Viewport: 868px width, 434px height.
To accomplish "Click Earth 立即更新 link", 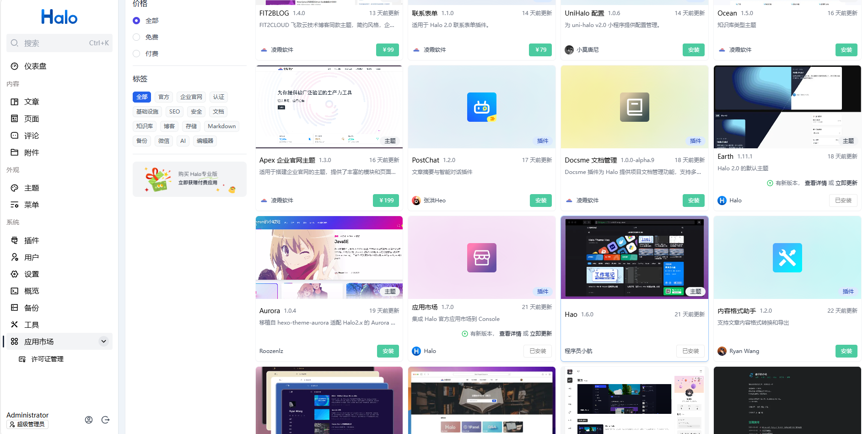I will tap(846, 183).
